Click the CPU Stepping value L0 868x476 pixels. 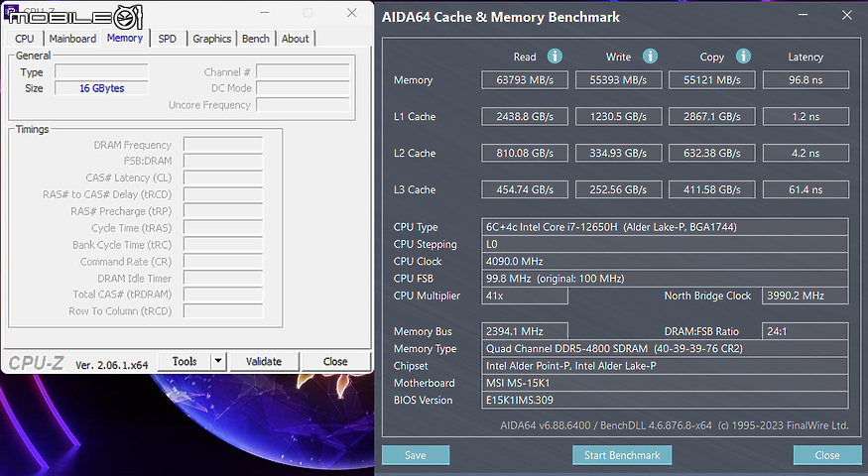665,244
